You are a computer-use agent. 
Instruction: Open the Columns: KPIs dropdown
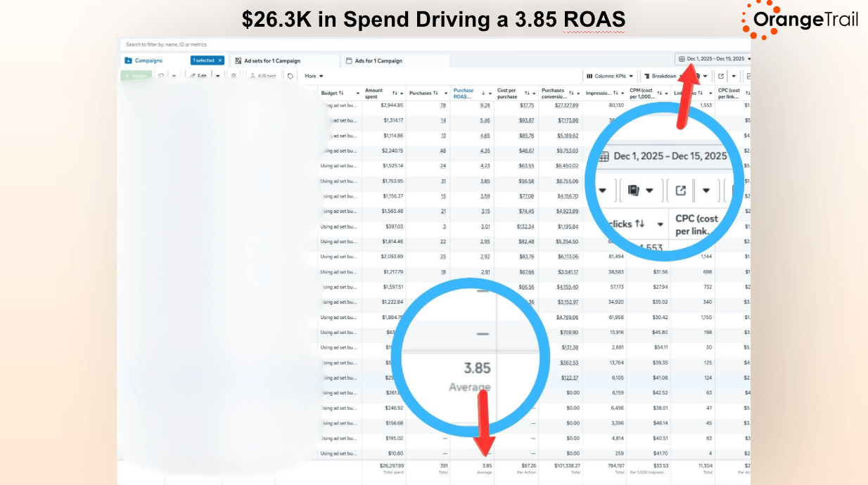click(609, 76)
